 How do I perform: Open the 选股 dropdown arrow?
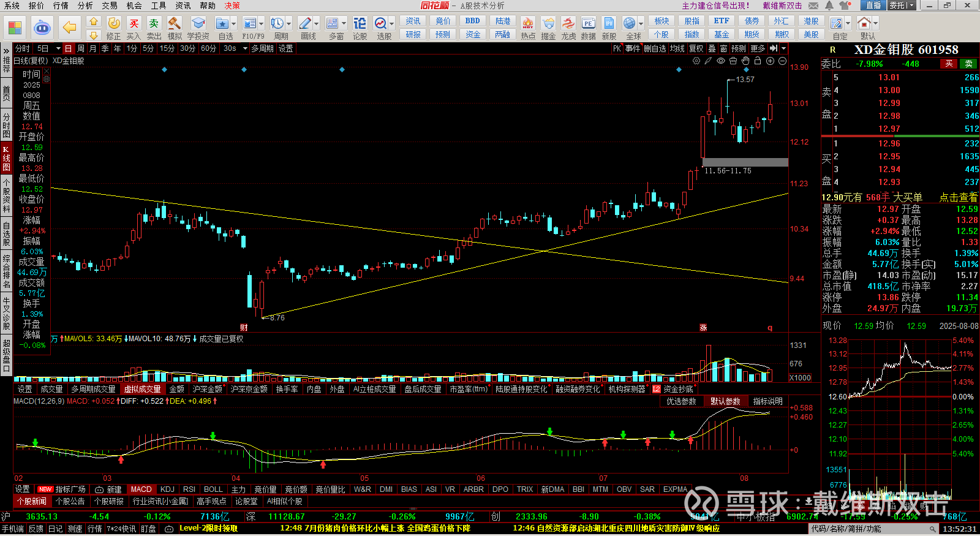tap(392, 24)
